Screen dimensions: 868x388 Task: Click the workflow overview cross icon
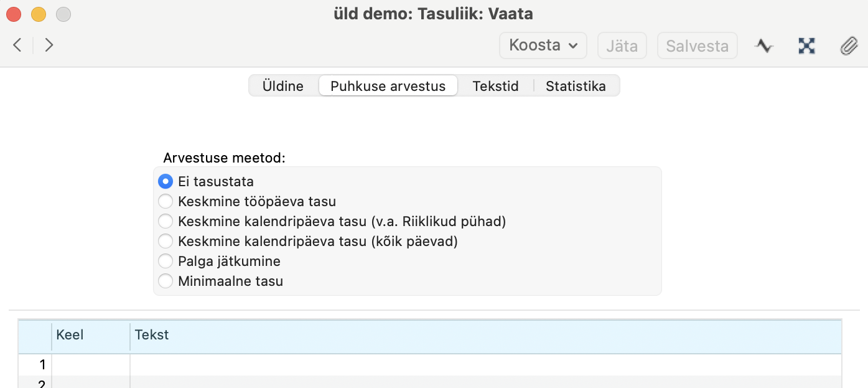pyautogui.click(x=806, y=45)
